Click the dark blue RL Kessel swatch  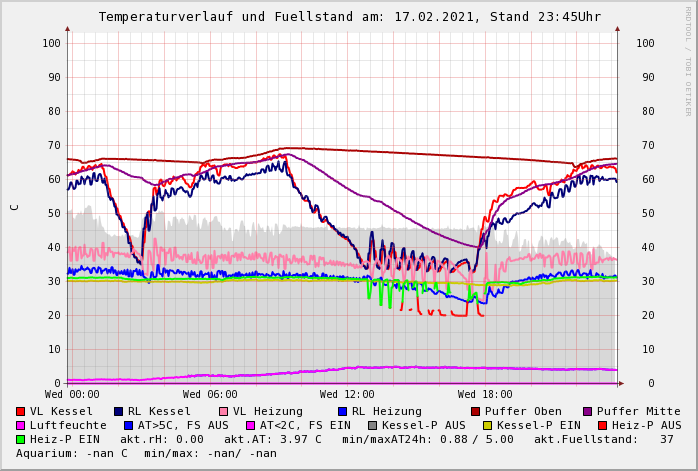tap(119, 411)
